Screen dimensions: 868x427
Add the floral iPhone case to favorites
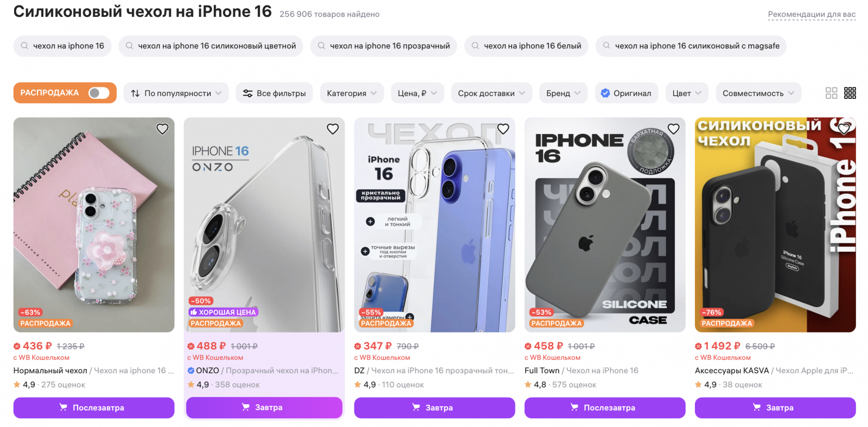162,129
